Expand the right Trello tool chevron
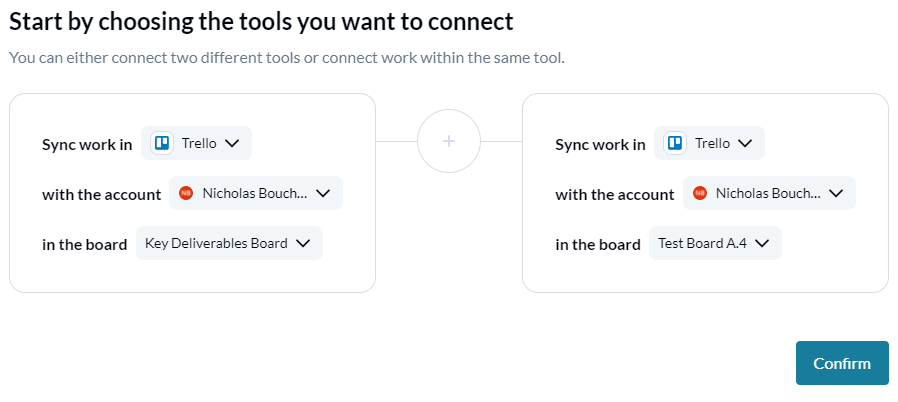898x402 pixels. tap(745, 143)
